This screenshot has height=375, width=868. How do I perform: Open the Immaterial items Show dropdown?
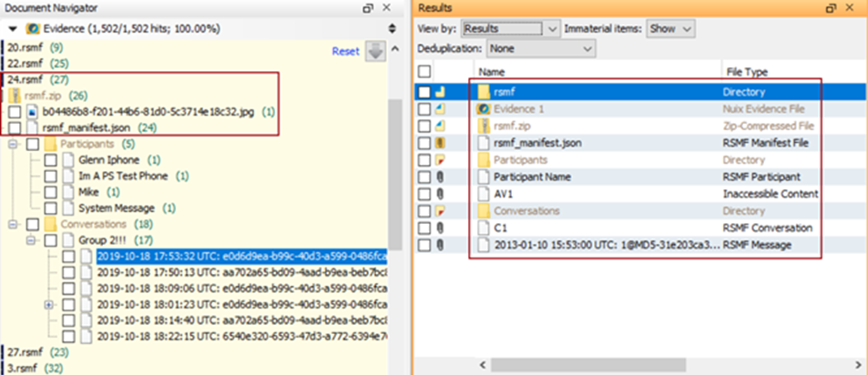click(672, 29)
